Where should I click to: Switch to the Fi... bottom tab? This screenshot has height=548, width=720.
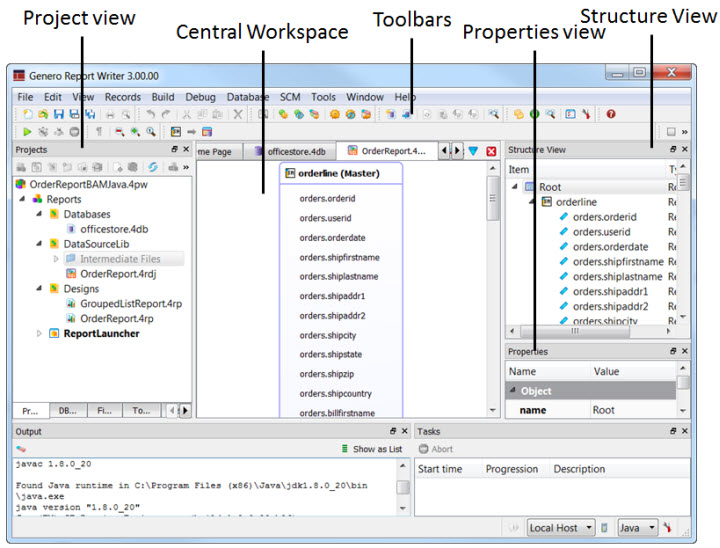pos(104,411)
